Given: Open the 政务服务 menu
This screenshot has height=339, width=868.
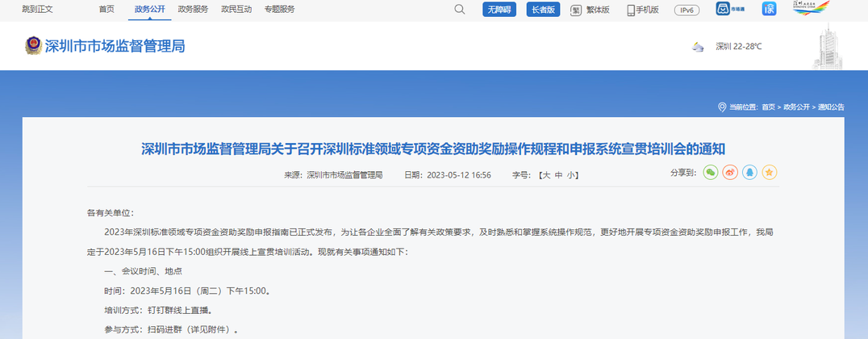Looking at the screenshot, I should (193, 10).
